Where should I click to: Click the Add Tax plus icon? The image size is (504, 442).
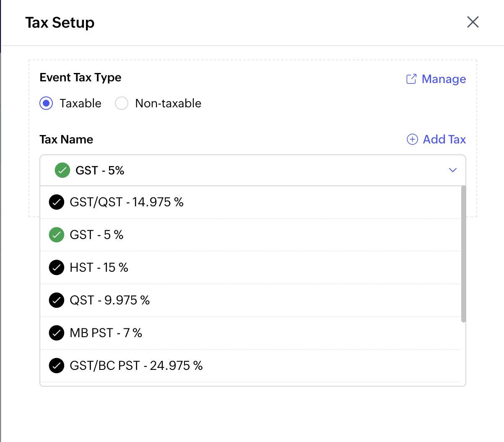[x=412, y=139]
